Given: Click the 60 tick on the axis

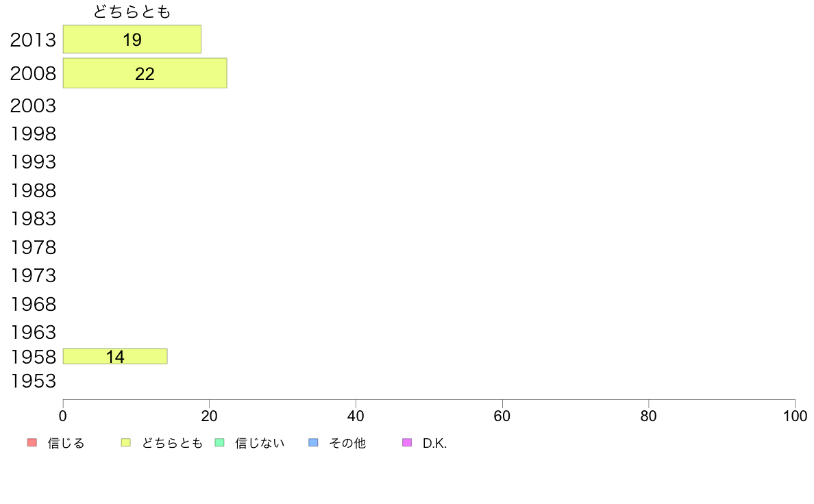Looking at the screenshot, I should pos(502,416).
